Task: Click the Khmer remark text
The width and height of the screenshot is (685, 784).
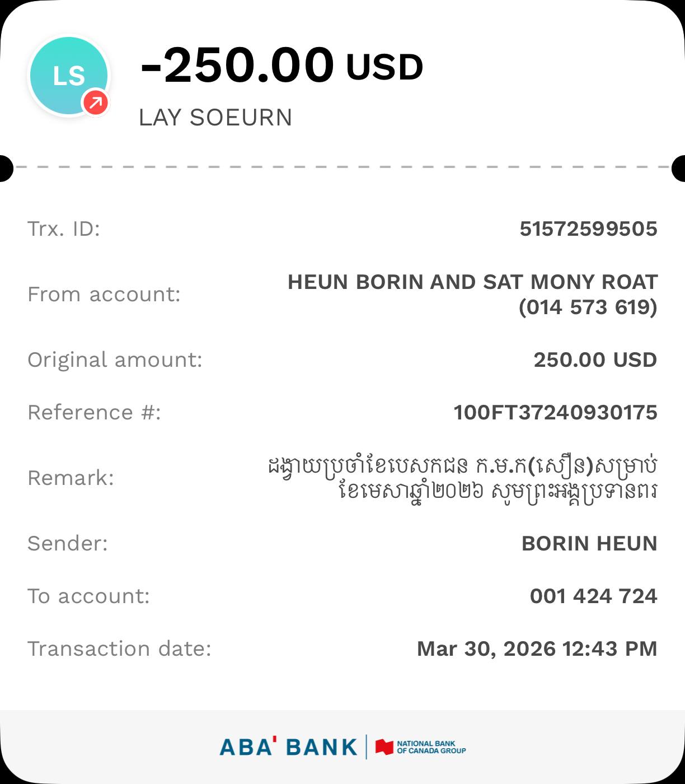Action: pos(462,478)
